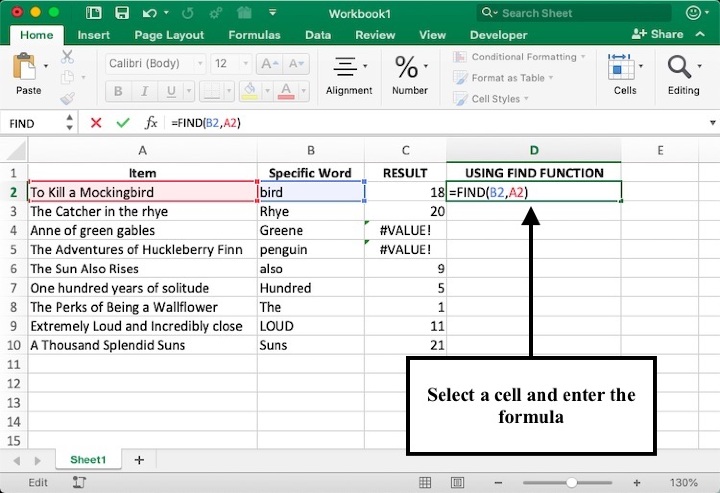Viewport: 720px width, 493px height.
Task: Toggle Italic formatting
Action: pyautogui.click(x=144, y=91)
